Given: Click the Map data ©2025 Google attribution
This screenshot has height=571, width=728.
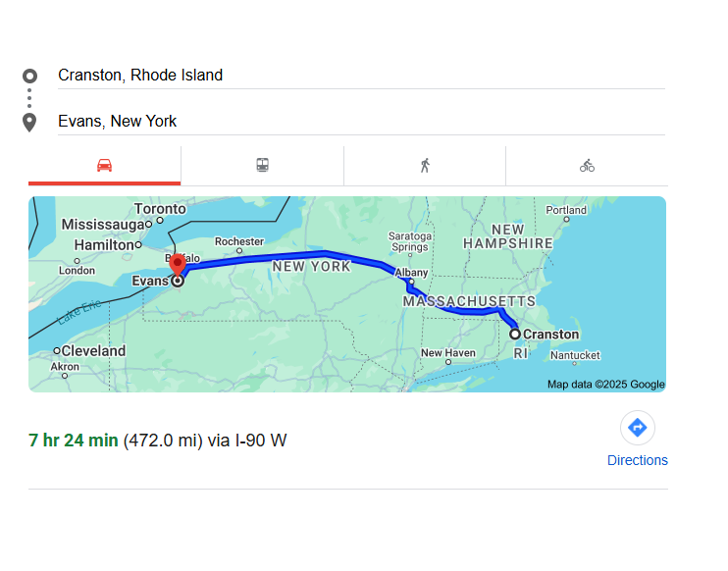Looking at the screenshot, I should tap(605, 385).
